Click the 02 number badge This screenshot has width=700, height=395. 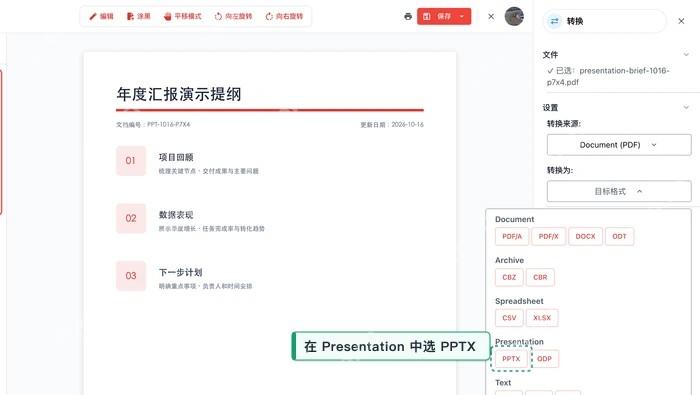pyautogui.click(x=130, y=218)
